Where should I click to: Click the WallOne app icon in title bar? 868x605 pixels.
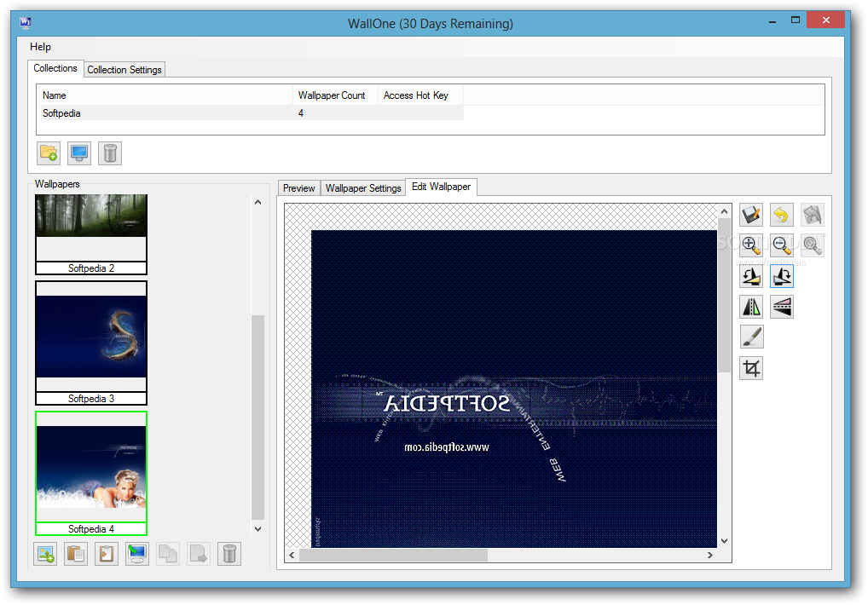coord(26,23)
